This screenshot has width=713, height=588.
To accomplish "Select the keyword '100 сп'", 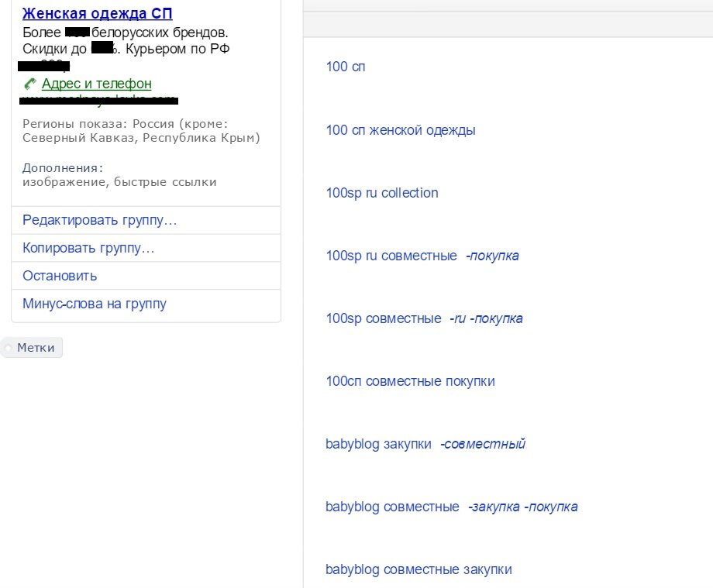I will point(345,67).
